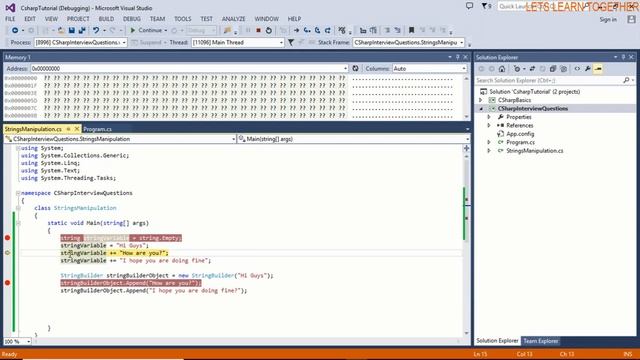
Task: Toggle breakpoint on string.Empty line
Action: [x=7, y=238]
